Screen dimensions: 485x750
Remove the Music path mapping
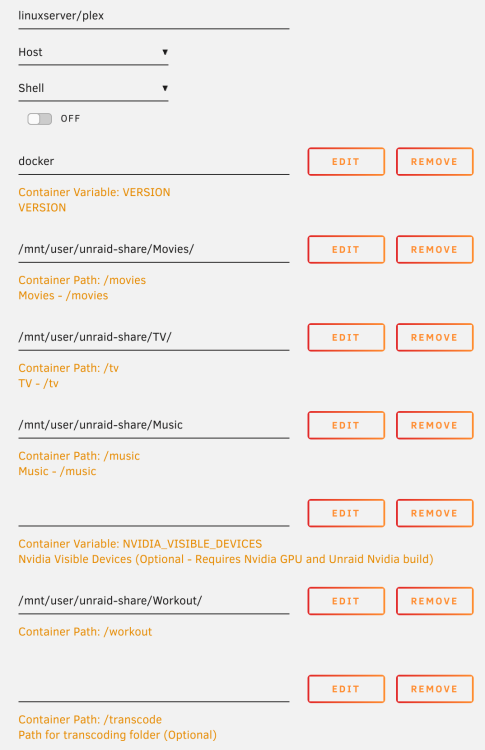[434, 425]
